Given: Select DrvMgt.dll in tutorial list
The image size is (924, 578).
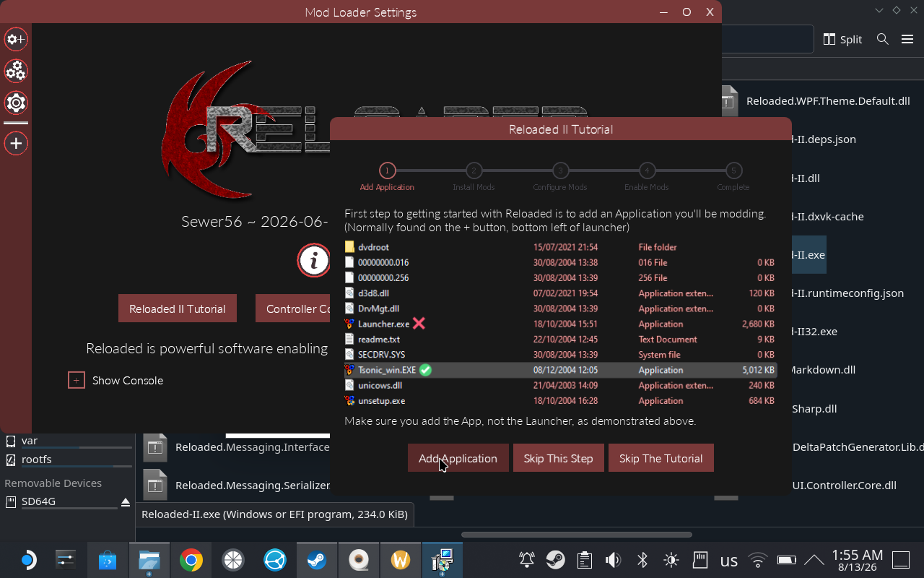Looking at the screenshot, I should [560, 309].
